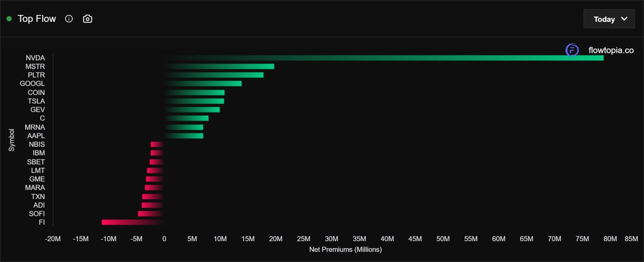Select the GEV green bar
644x262 pixels.
(x=192, y=109)
